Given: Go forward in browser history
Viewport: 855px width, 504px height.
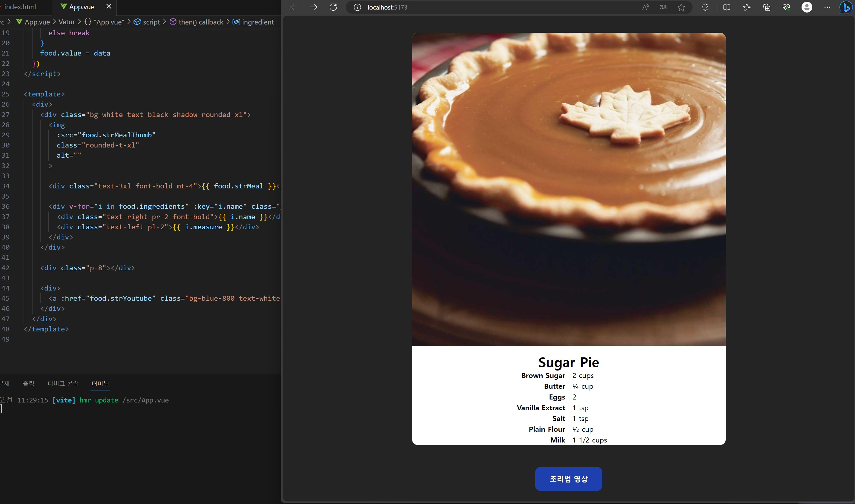Looking at the screenshot, I should [x=314, y=7].
